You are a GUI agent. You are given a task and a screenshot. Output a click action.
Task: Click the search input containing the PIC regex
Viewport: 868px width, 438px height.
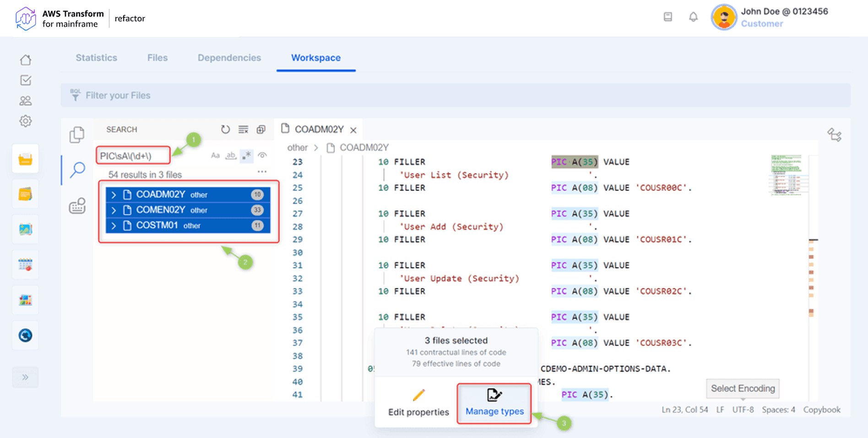[x=133, y=155]
